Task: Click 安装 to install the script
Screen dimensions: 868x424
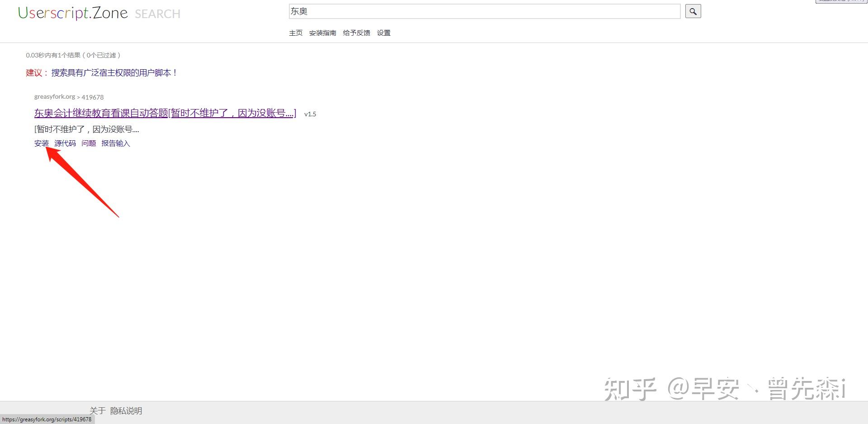Action: [x=42, y=143]
